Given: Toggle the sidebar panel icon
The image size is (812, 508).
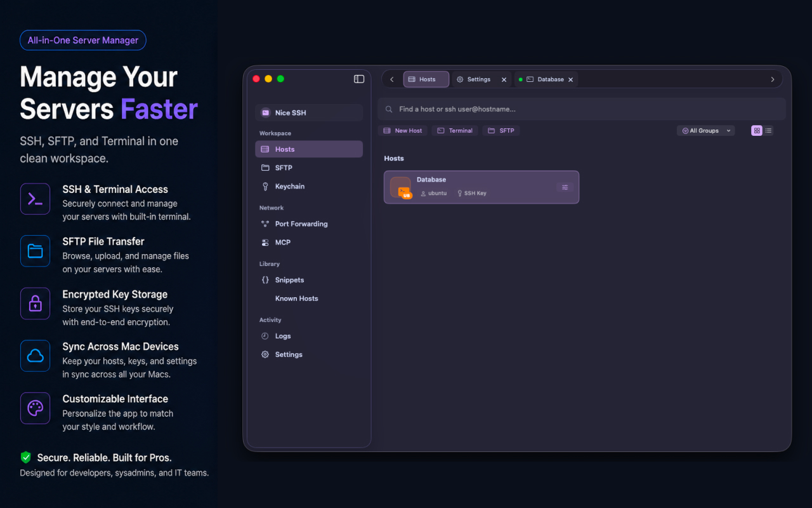Looking at the screenshot, I should 359,79.
